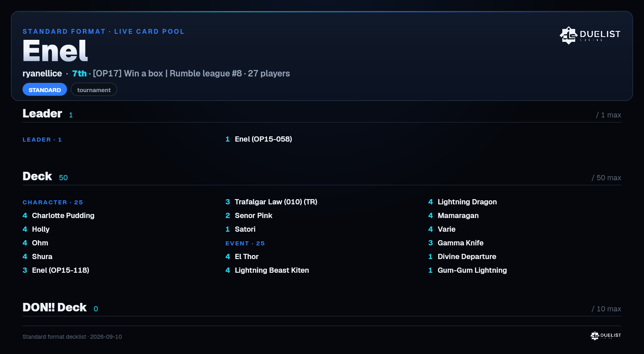The image size is (644, 354).
Task: Click the DON!! Deck section heading
Action: (x=55, y=307)
